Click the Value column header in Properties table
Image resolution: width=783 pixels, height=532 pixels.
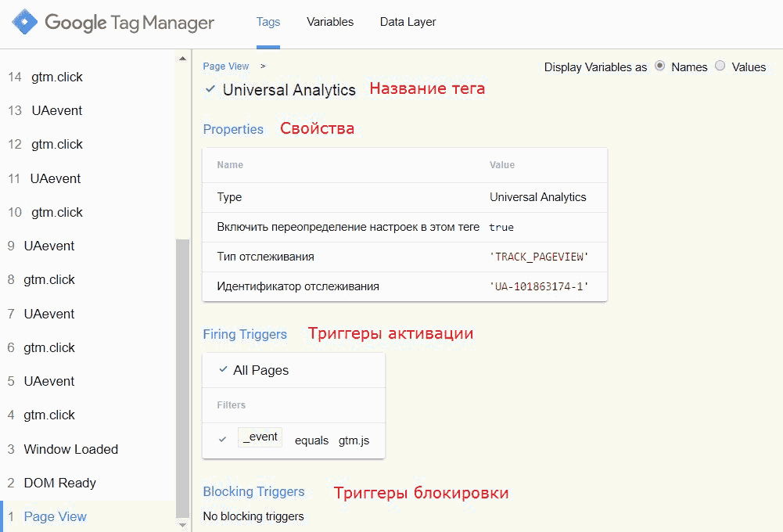click(x=502, y=165)
